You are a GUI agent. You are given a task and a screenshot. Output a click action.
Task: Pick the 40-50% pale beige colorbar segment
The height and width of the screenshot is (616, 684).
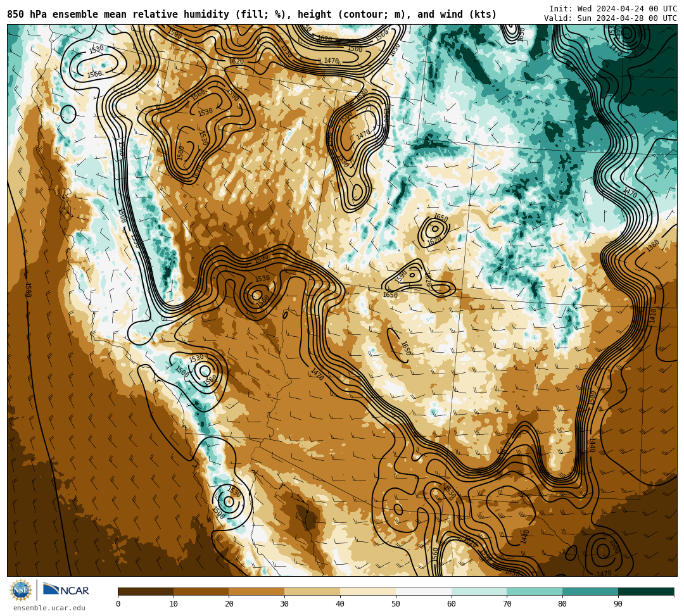click(x=368, y=591)
